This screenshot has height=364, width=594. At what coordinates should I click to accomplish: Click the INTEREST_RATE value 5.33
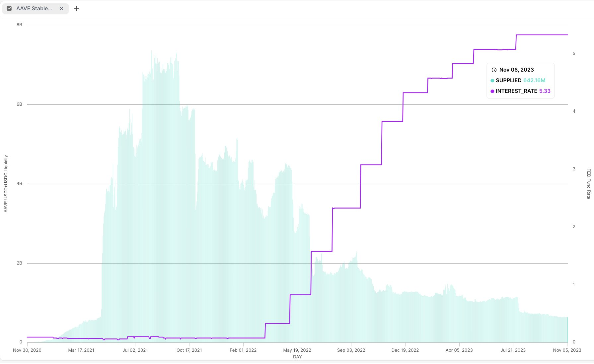pos(545,91)
